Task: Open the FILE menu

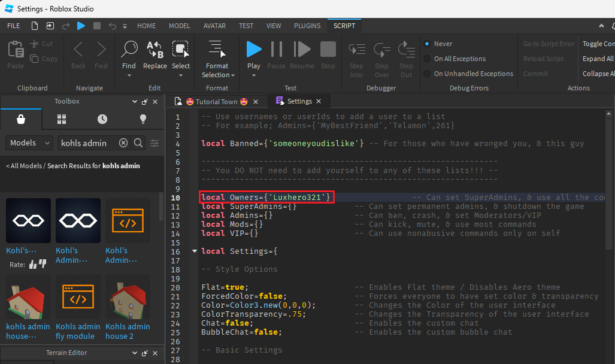Action: coord(13,26)
